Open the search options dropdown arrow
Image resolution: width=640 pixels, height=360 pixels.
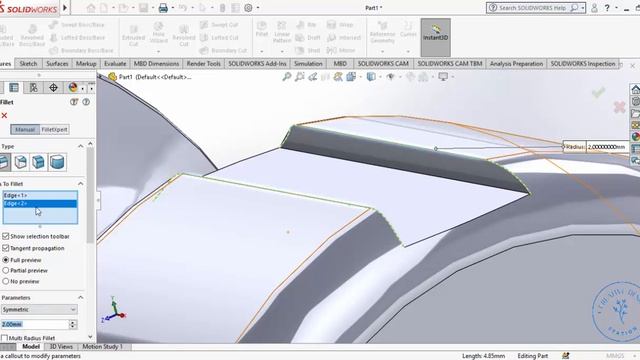(x=582, y=8)
